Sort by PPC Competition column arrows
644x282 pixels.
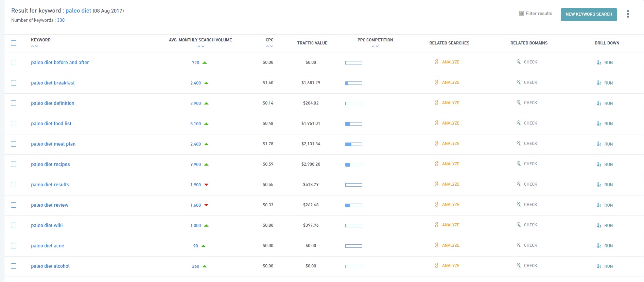coord(375,46)
